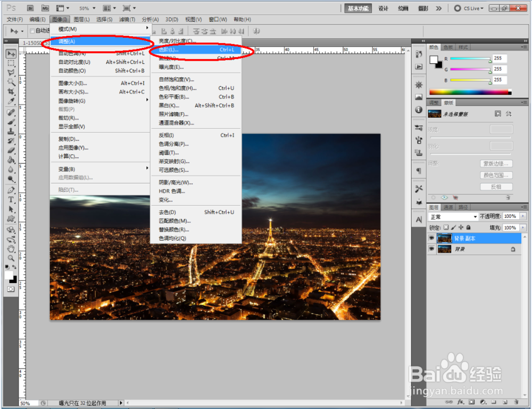This screenshot has width=532, height=409.
Task: Click the foreground color swatch in Color panel
Action: coord(433,60)
